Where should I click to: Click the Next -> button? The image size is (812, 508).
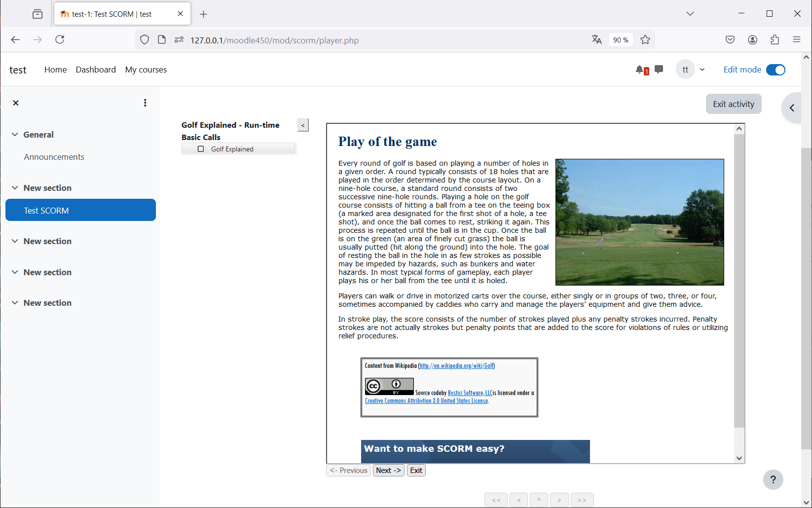[x=389, y=471]
